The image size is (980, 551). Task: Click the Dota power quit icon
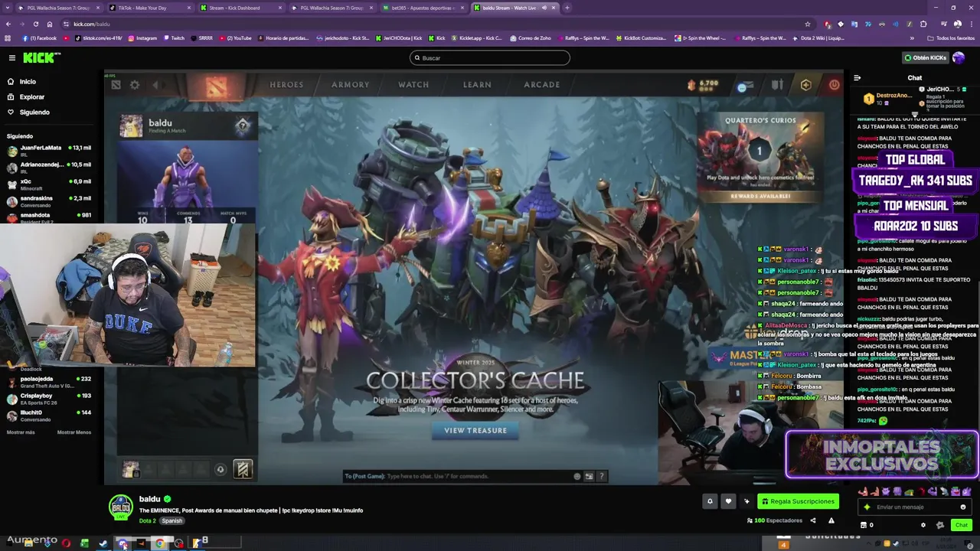[834, 85]
